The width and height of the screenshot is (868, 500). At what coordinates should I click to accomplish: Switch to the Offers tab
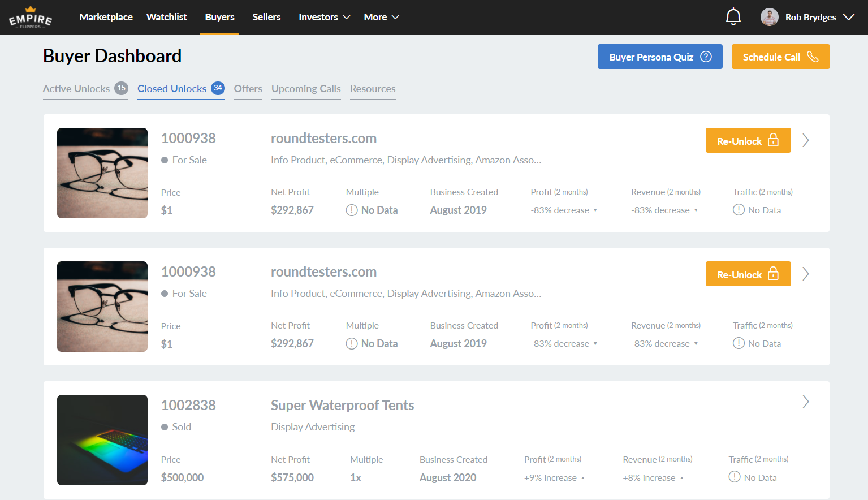click(248, 89)
